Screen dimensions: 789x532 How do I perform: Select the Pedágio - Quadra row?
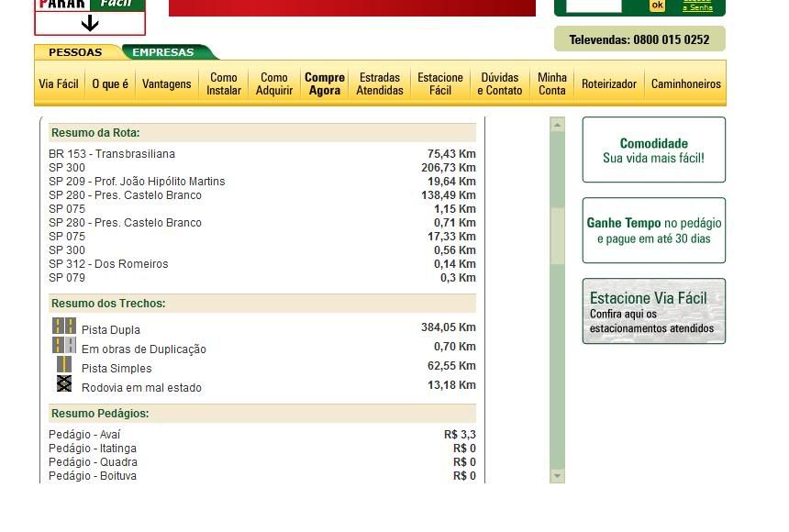click(x=262, y=462)
